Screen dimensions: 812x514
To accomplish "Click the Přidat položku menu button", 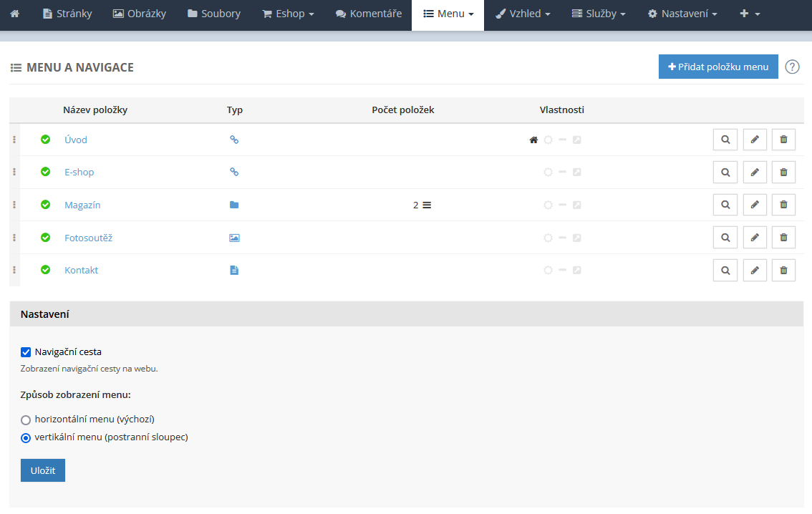I will click(718, 67).
